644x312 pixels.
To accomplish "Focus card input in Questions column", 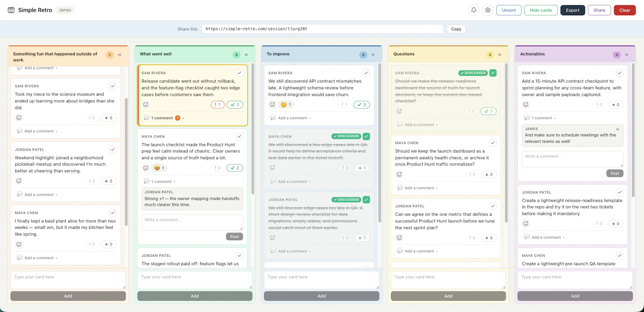I will (448, 280).
